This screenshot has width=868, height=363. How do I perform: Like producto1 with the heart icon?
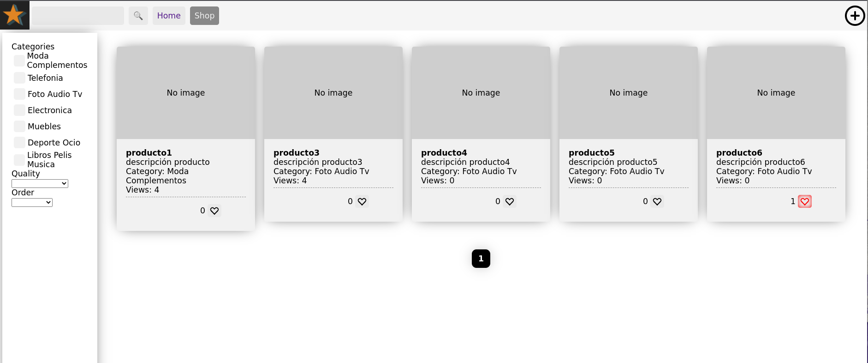coord(214,211)
